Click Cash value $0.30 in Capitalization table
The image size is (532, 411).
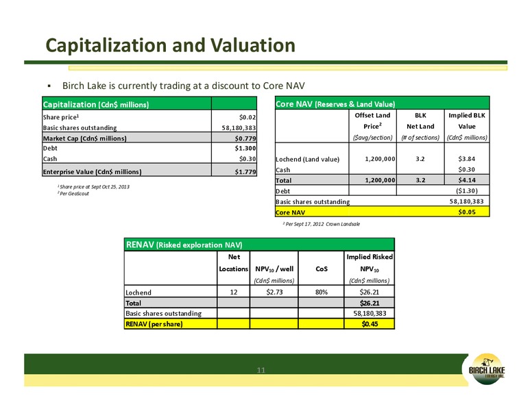[247, 159]
